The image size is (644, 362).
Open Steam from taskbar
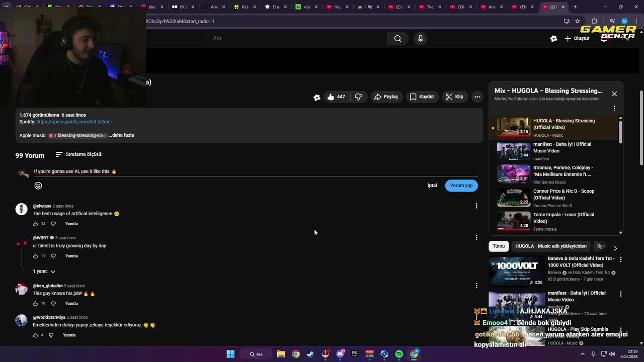pos(310,354)
